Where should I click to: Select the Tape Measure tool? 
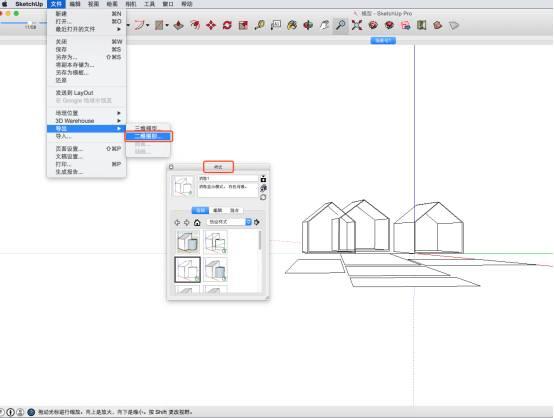260,25
